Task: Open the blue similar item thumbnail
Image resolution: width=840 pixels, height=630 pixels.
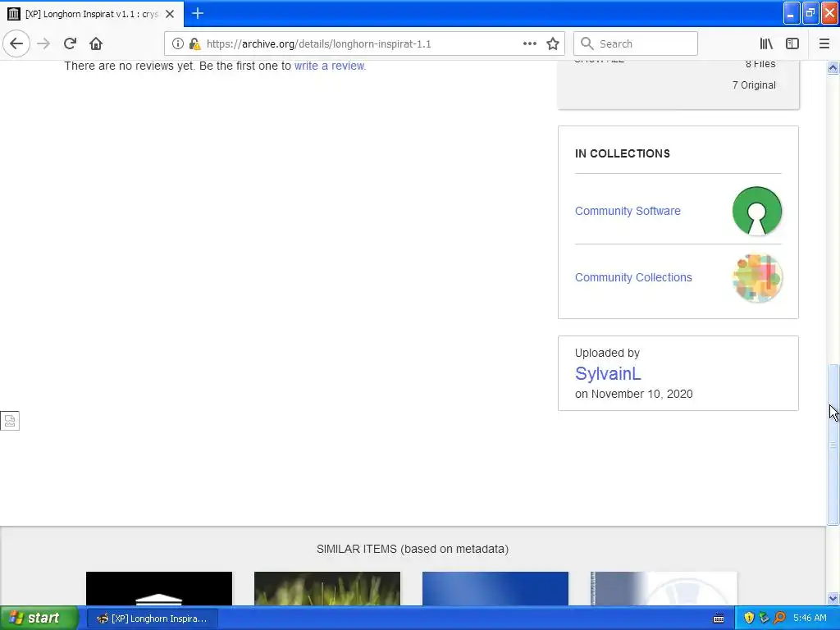Action: click(495, 588)
